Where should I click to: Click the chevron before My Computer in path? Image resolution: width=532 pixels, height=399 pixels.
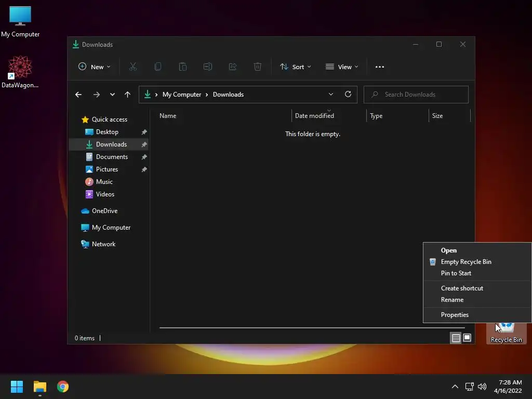click(156, 95)
